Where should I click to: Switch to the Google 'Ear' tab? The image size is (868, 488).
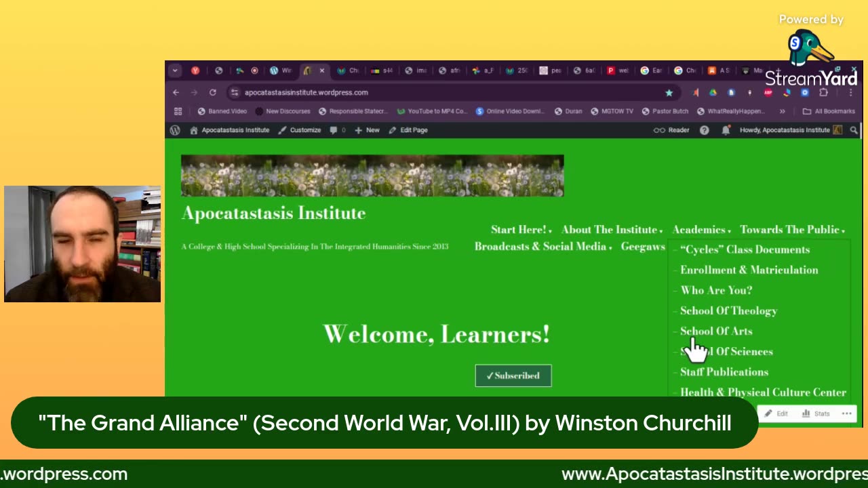tap(651, 70)
